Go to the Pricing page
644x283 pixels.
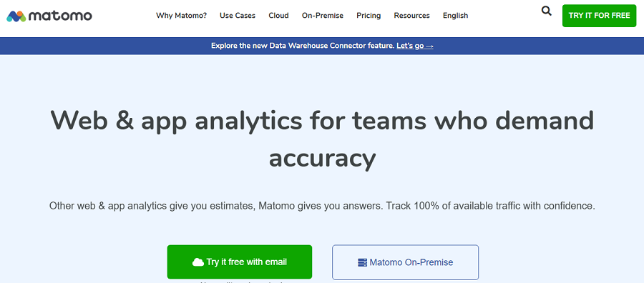tap(369, 16)
